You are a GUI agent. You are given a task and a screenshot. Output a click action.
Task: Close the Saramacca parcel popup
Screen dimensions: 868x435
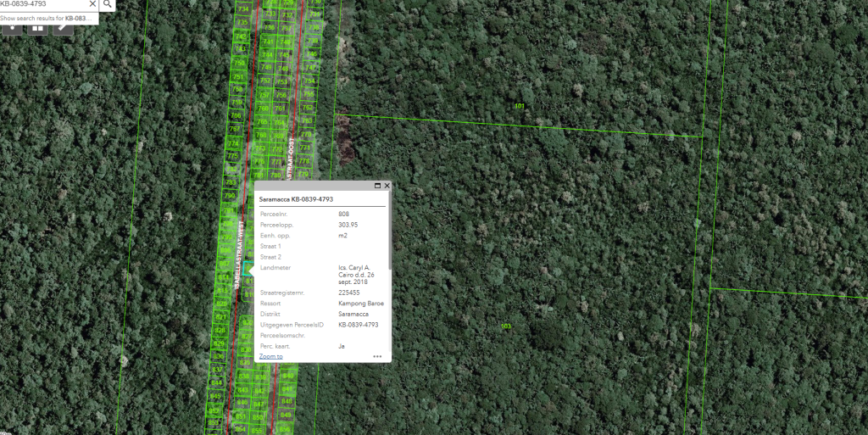click(x=387, y=185)
